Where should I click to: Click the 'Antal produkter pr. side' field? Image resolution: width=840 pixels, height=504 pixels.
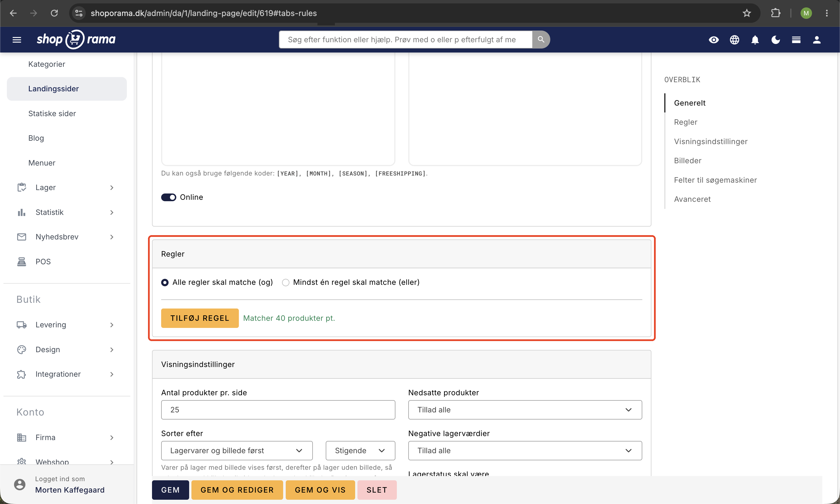click(x=278, y=410)
